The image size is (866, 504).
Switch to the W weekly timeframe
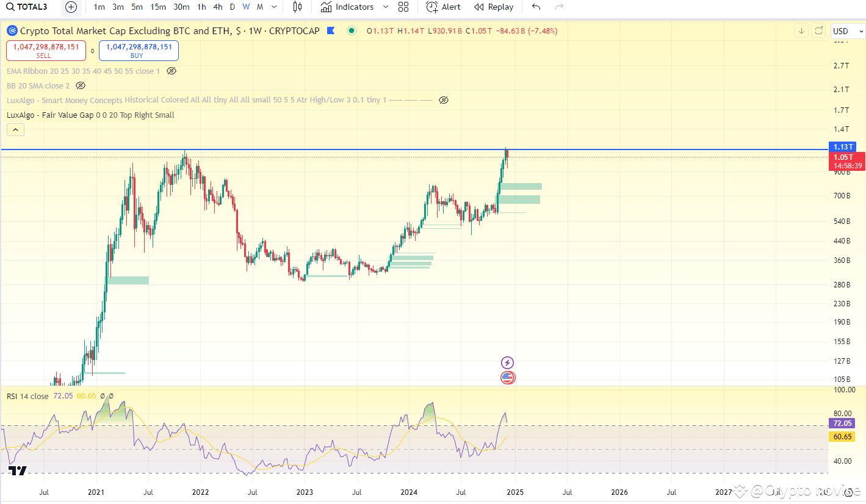246,7
